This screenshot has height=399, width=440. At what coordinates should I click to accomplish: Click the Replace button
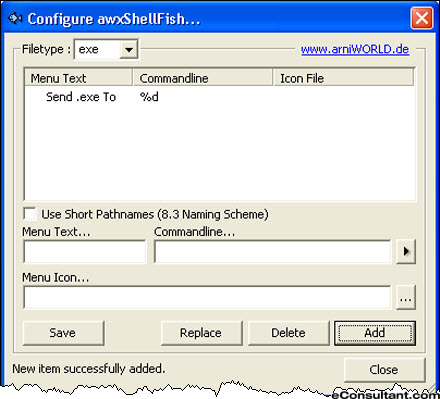(x=201, y=333)
